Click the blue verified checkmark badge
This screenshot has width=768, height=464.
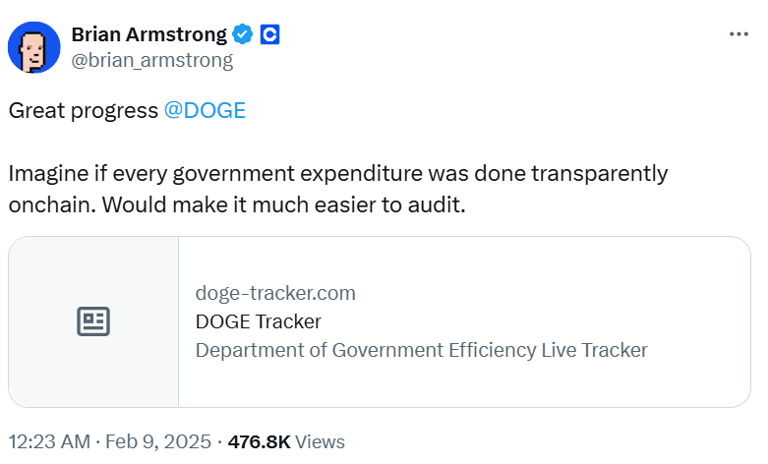[242, 34]
